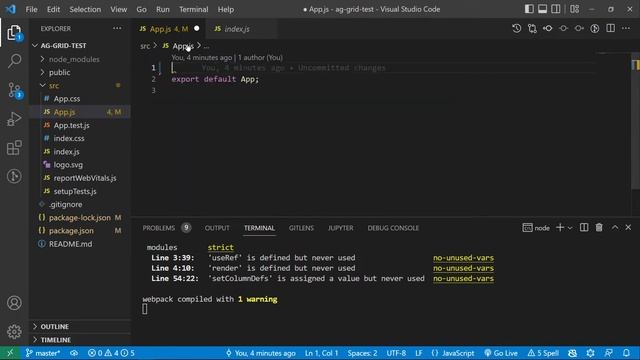Kill terminal with trash icon

[599, 228]
